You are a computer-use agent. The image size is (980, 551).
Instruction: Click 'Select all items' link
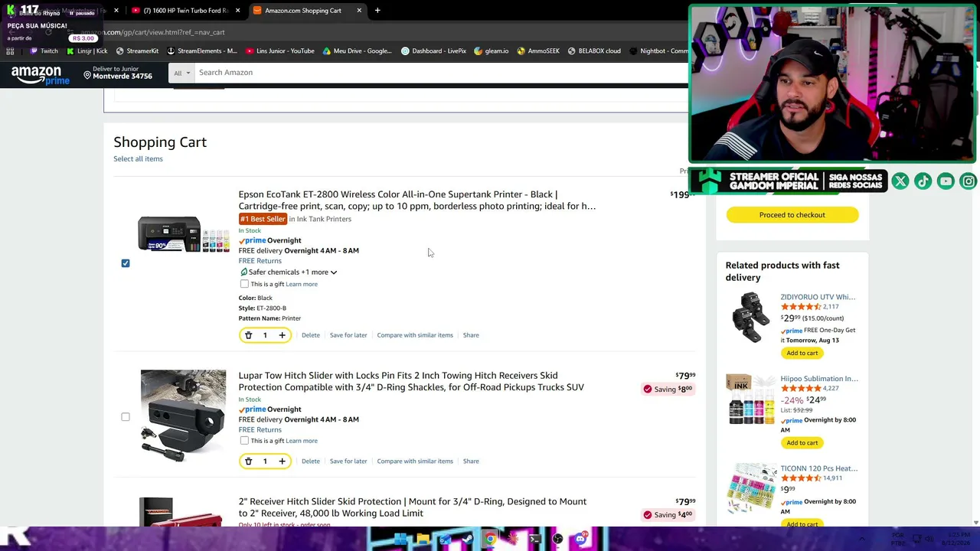pos(138,159)
